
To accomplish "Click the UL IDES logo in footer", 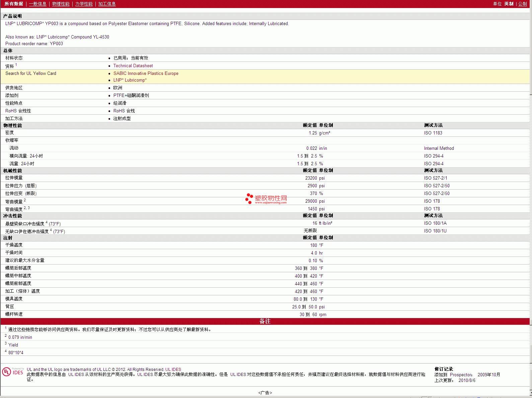I will tap(13, 372).
